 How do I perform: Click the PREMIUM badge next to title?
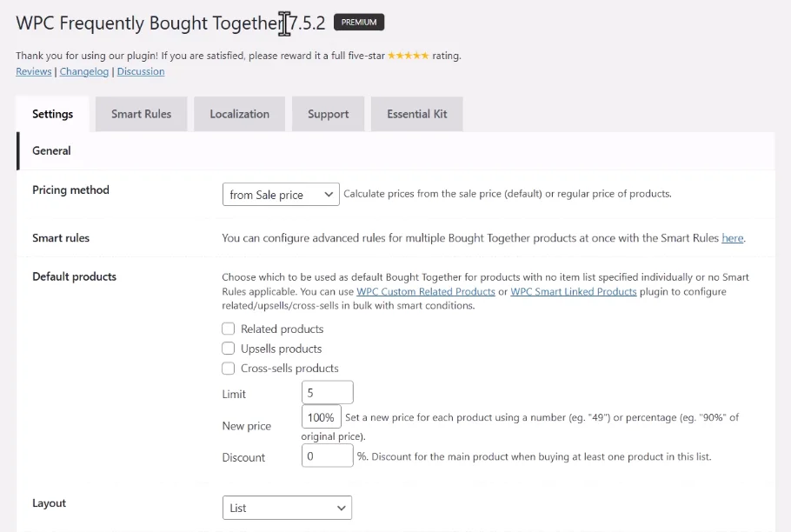click(359, 23)
